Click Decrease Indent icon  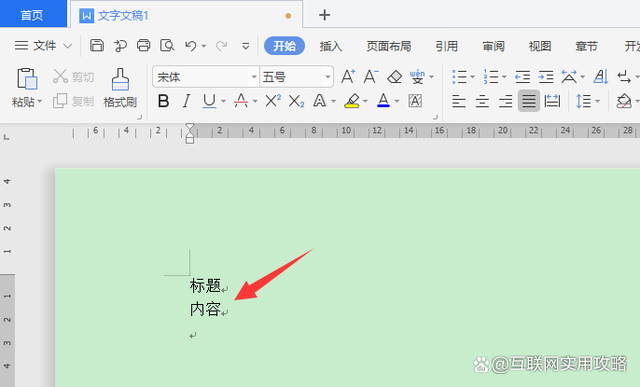point(522,76)
